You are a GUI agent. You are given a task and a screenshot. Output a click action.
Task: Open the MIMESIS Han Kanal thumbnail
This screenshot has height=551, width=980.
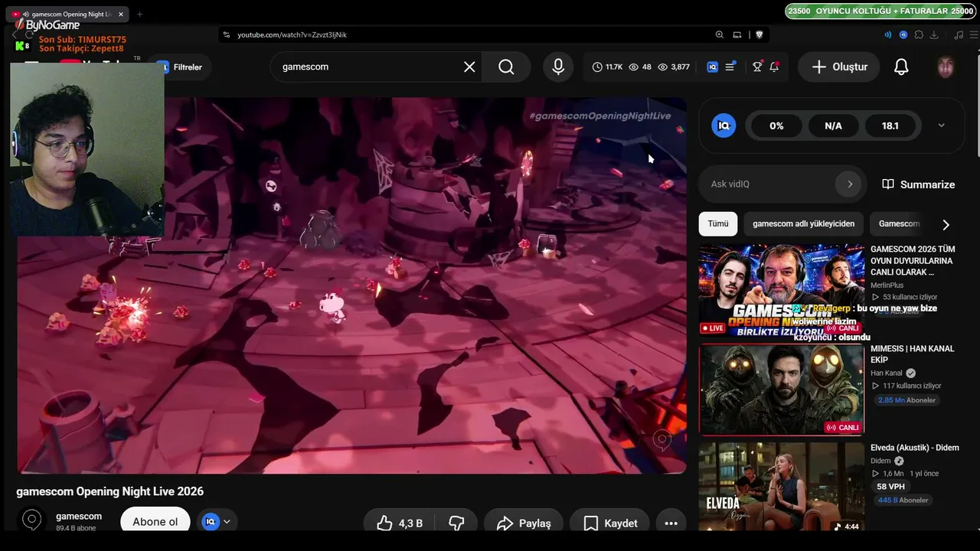[781, 390]
